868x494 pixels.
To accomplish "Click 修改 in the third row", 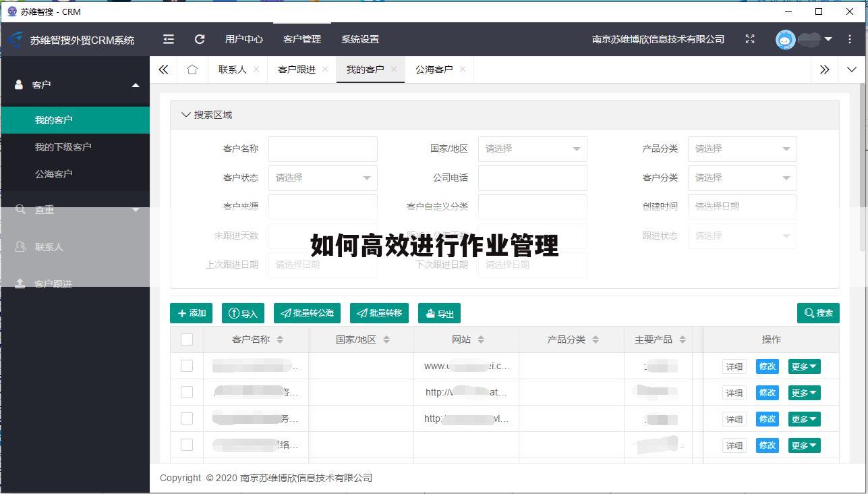I will click(768, 419).
